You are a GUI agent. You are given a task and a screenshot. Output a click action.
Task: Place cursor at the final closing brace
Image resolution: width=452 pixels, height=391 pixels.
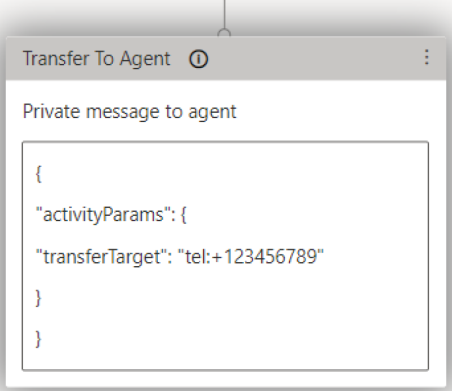coord(38,339)
